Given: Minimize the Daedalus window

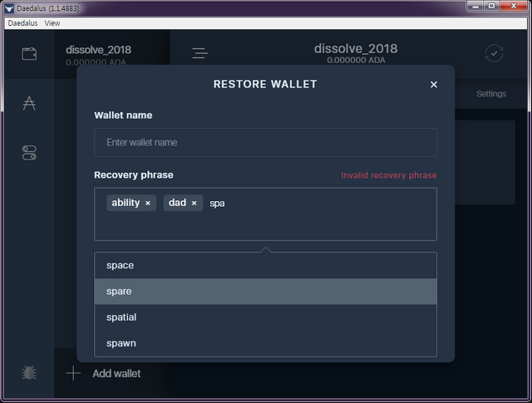Looking at the screenshot, I should click(475, 7).
